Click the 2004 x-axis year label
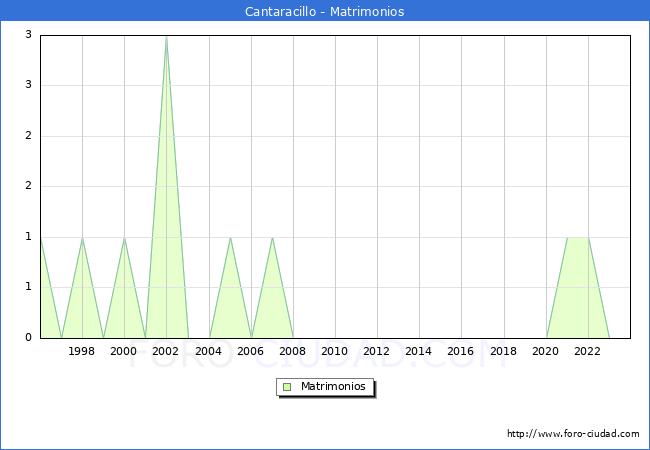The height and width of the screenshot is (450, 650). (x=208, y=351)
